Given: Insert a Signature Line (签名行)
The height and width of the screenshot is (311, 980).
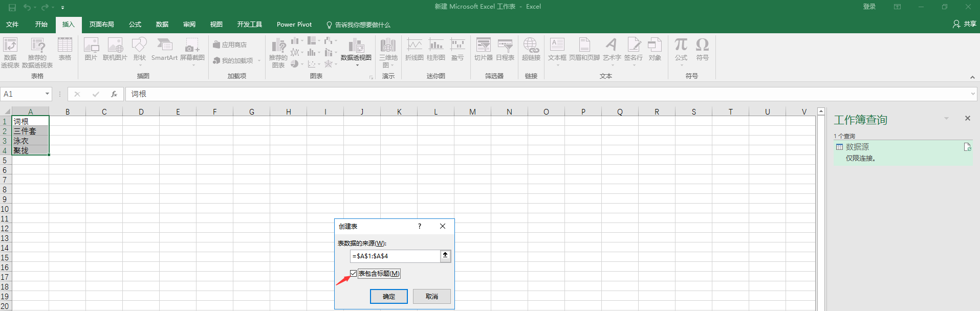Looking at the screenshot, I should 634,51.
